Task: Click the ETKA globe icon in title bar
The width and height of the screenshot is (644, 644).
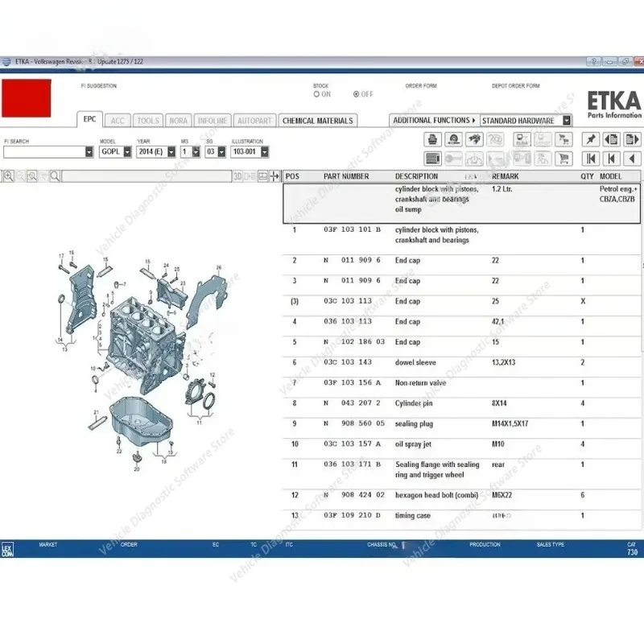Action: click(x=6, y=62)
